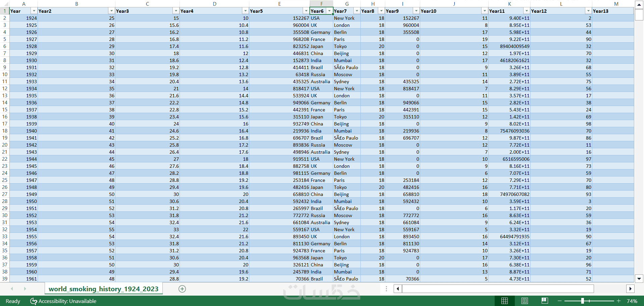This screenshot has height=306, width=644.
Task: Click the Moscow cell in row 10
Action: pos(347,74)
